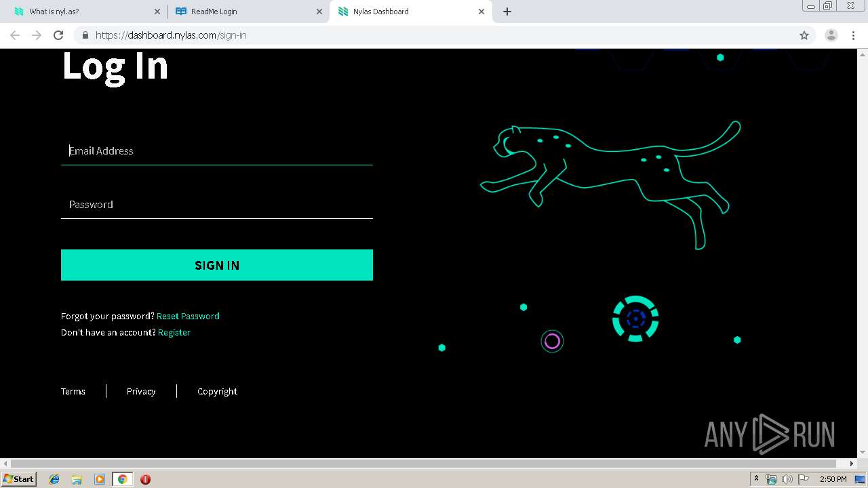
Task: Go back to previous page
Action: (x=15, y=35)
